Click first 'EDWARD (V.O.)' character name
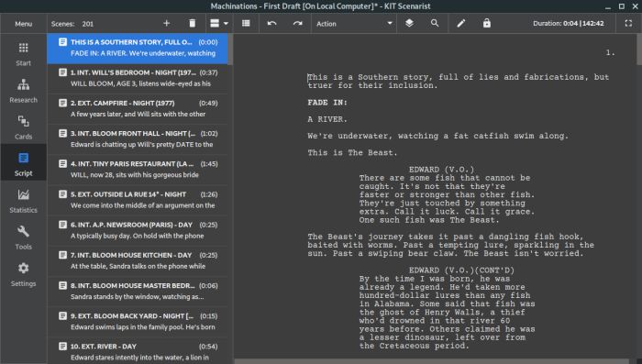 pos(441,170)
